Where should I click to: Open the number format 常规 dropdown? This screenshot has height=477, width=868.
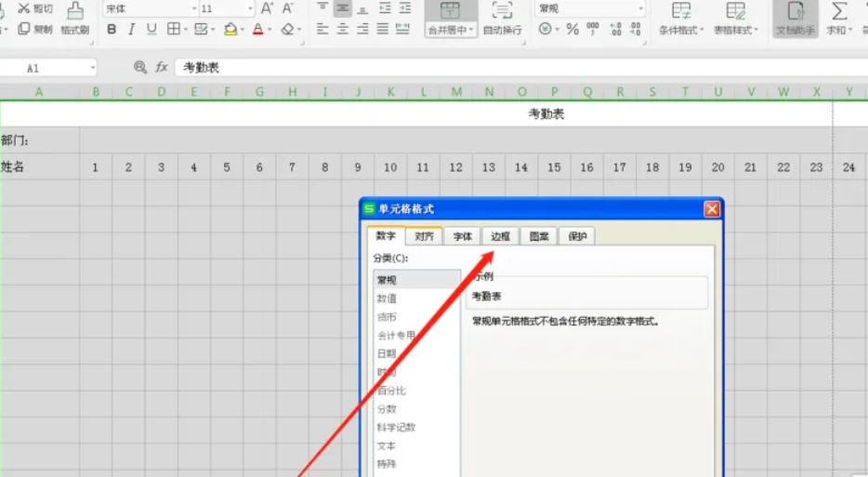coord(639,8)
